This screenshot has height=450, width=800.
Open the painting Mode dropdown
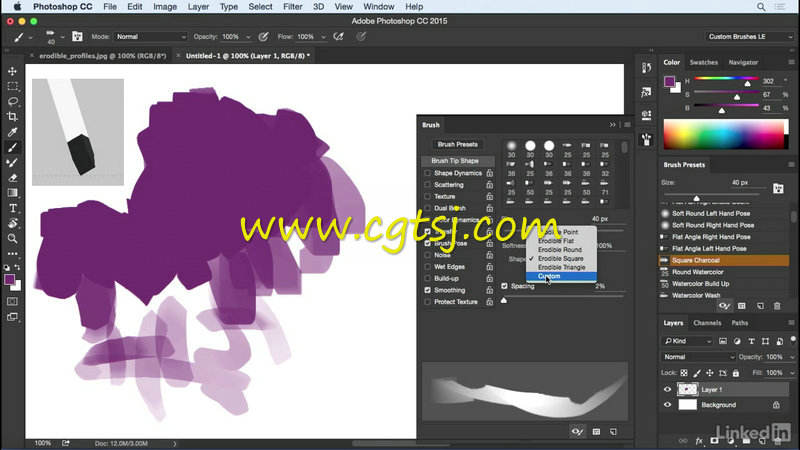click(151, 37)
